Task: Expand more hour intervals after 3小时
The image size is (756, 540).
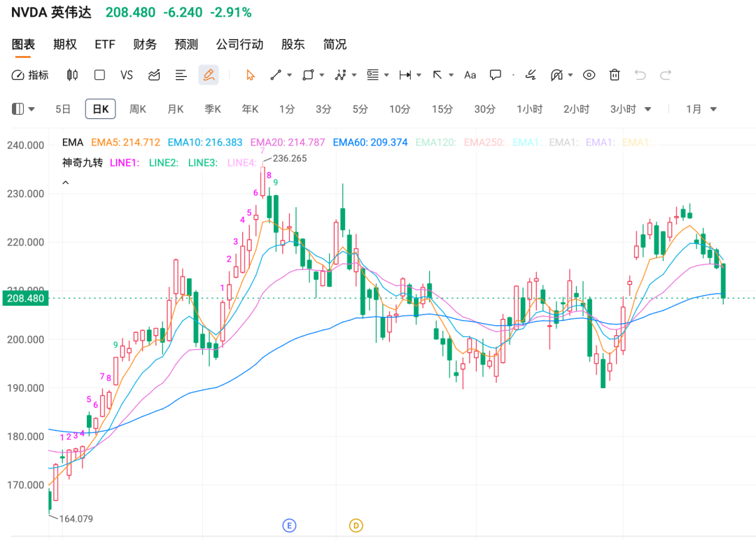Action: tap(648, 109)
